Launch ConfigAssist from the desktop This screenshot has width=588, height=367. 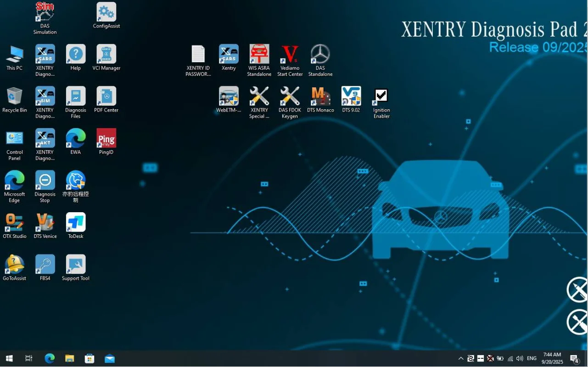pos(106,16)
